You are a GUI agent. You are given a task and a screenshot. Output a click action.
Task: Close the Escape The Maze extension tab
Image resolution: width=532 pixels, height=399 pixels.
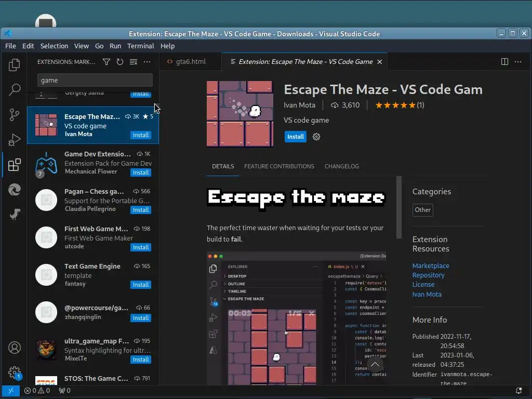tap(380, 62)
